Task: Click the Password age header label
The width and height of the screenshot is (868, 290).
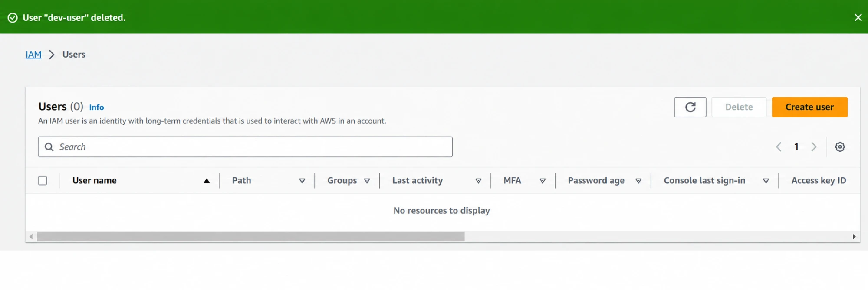Action: coord(596,181)
